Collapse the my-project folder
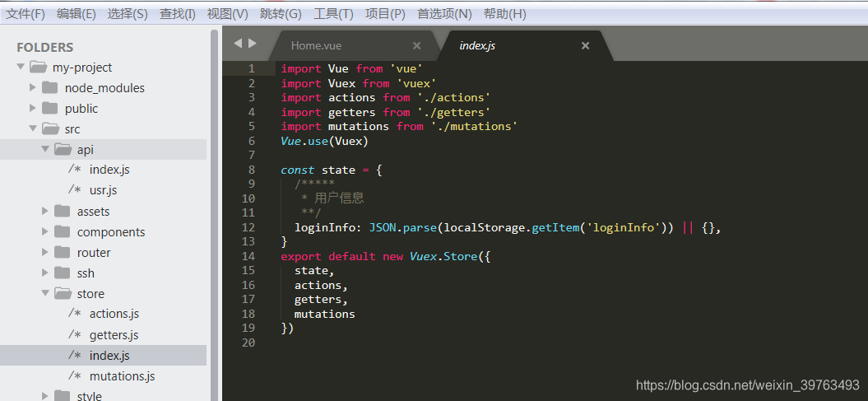 pos(21,67)
